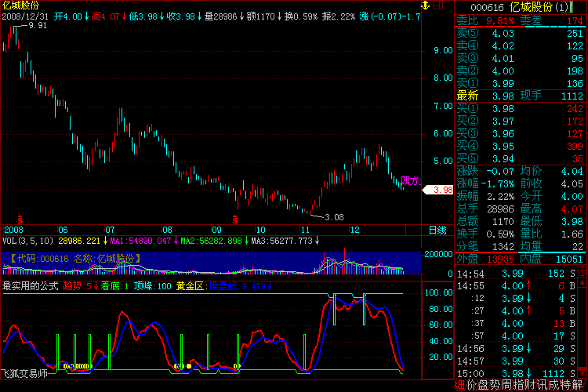Click the 14:57 tick row
Image resolution: width=588 pixels, height=392 pixels.
(516, 361)
